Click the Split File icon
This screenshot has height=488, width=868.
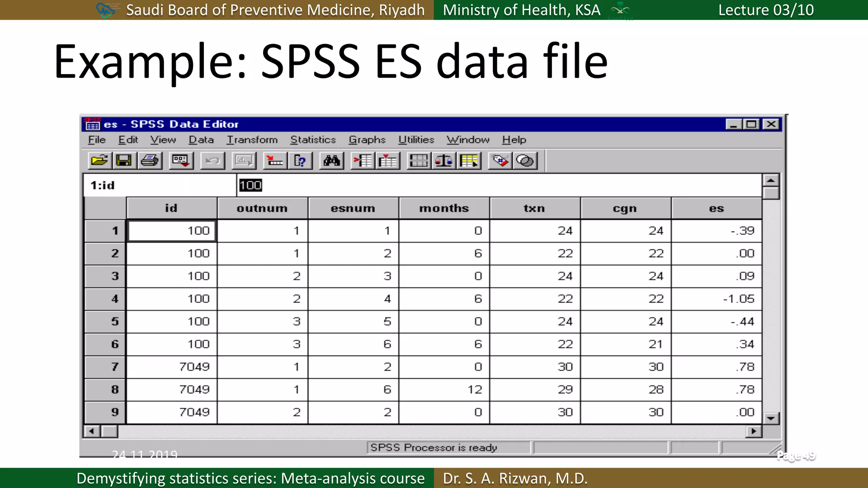point(419,161)
